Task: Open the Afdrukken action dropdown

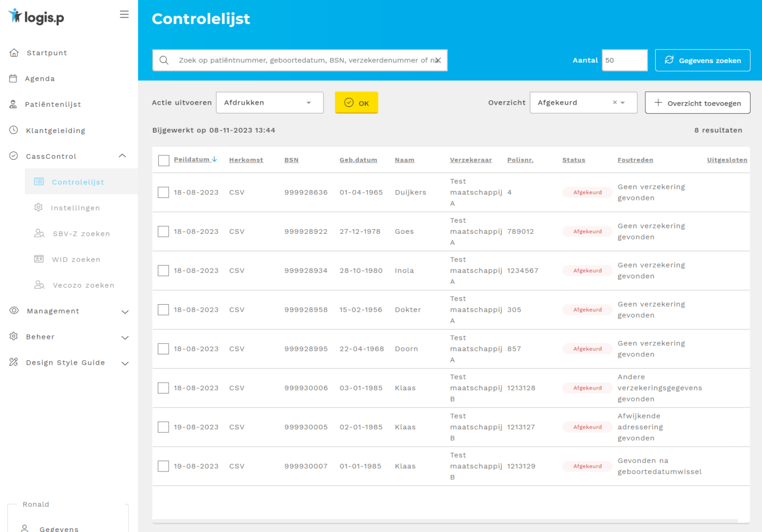Action: pos(269,103)
